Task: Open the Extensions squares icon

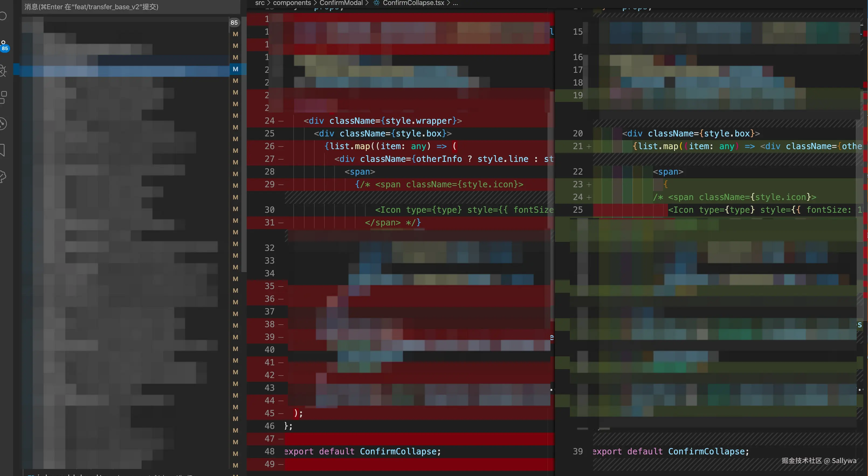Action: pyautogui.click(x=3, y=97)
